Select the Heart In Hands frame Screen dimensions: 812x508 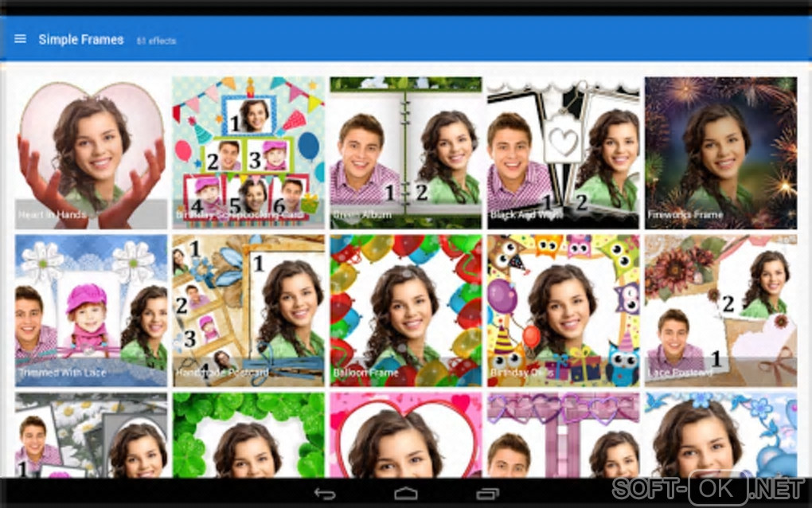(x=91, y=153)
